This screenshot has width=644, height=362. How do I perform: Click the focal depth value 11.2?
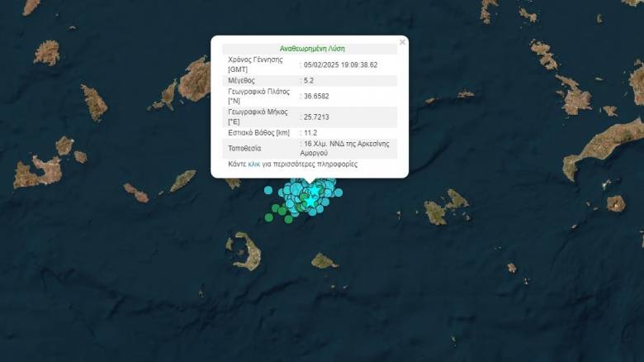point(311,132)
